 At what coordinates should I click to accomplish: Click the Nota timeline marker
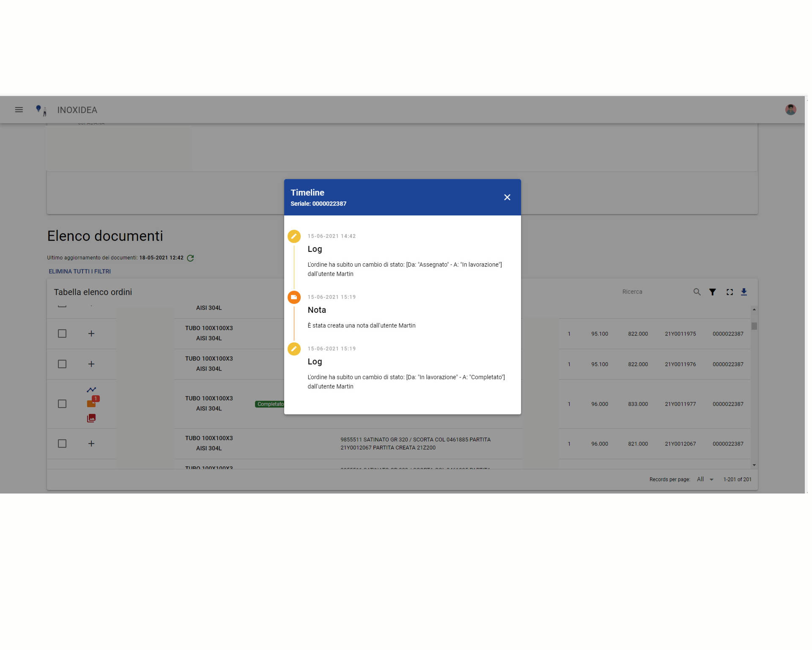coord(294,297)
